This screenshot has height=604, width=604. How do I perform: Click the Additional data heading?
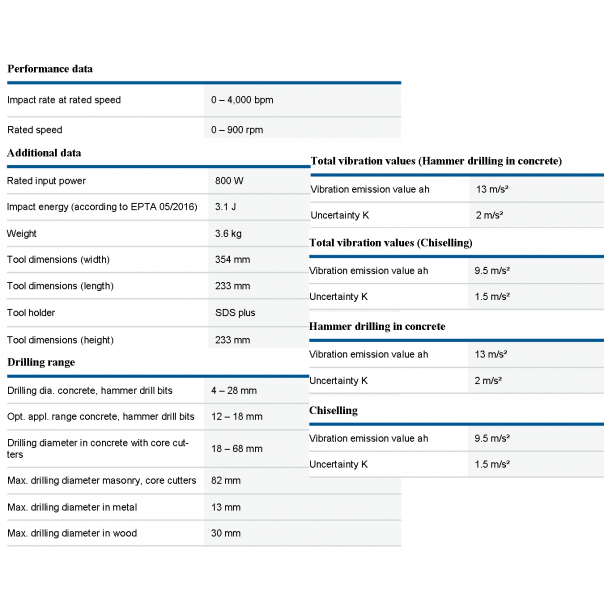click(44, 153)
